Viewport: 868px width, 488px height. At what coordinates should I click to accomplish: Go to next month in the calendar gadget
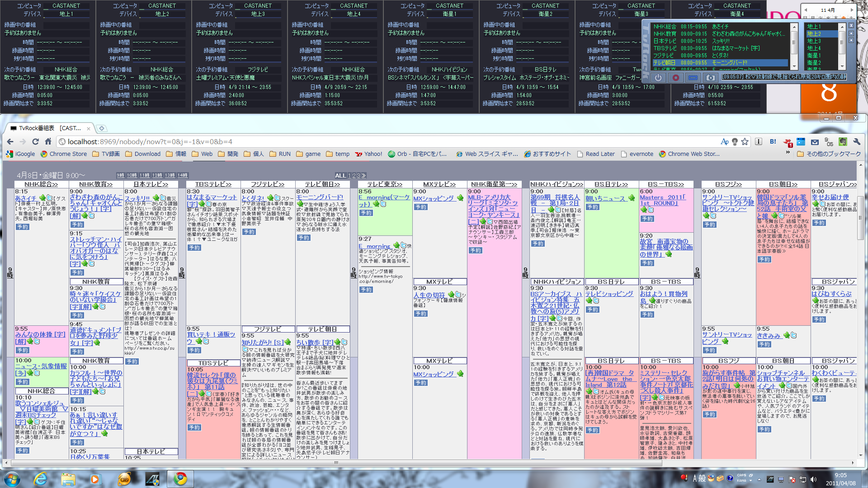coord(852,9)
